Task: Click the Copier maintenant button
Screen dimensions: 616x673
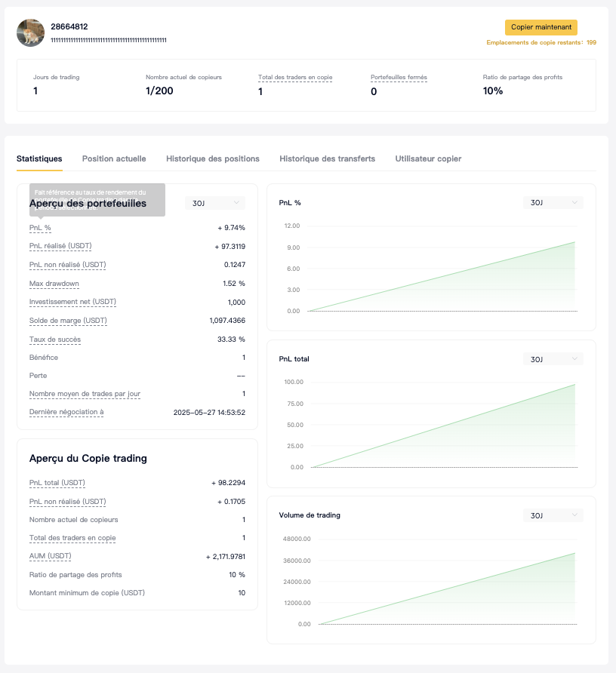Action: click(x=541, y=27)
